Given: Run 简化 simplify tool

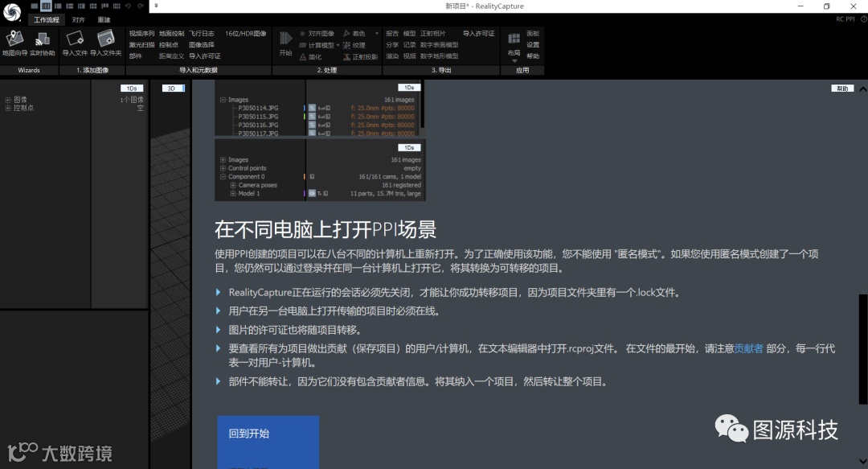Looking at the screenshot, I should click(310, 56).
